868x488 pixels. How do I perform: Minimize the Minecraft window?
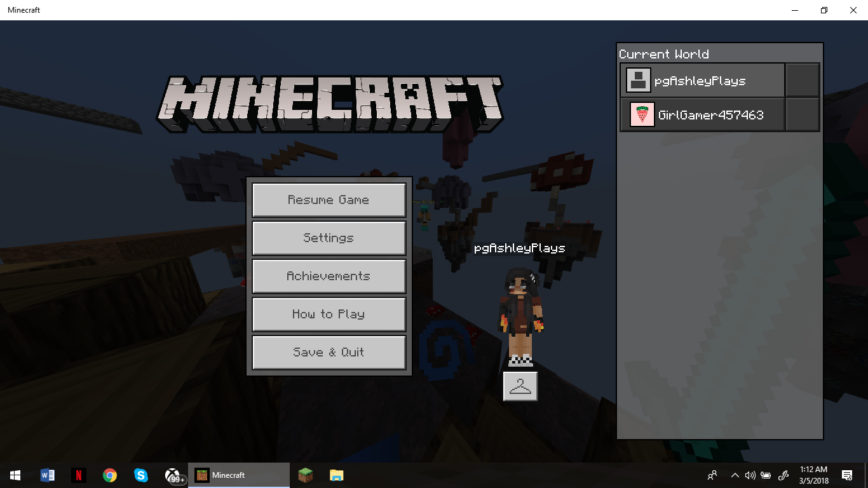[794, 10]
